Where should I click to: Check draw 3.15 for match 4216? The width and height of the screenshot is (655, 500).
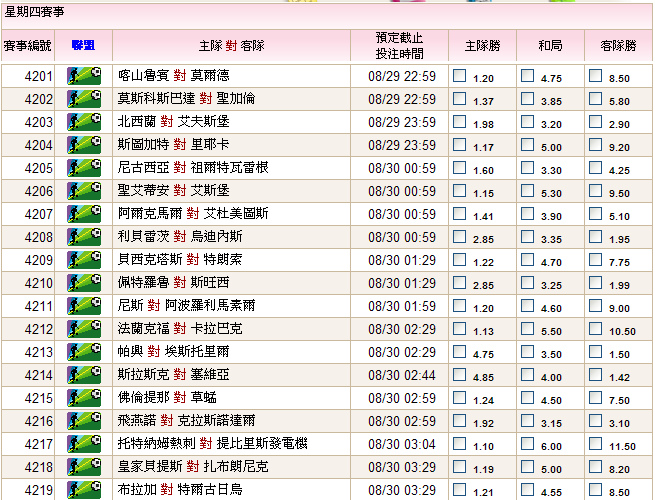click(x=528, y=420)
